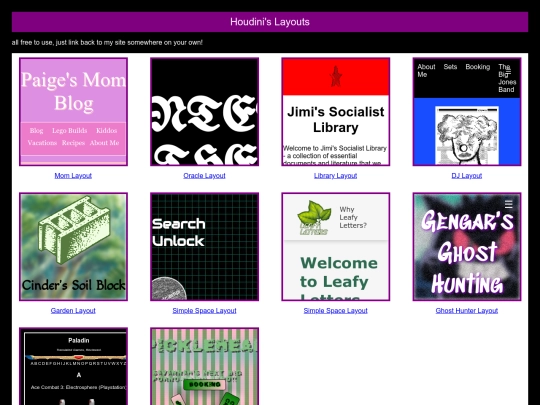540x405 pixels.
Task: Click 'Kiddos' in Mom Blog thumbnail
Action: [x=106, y=131]
